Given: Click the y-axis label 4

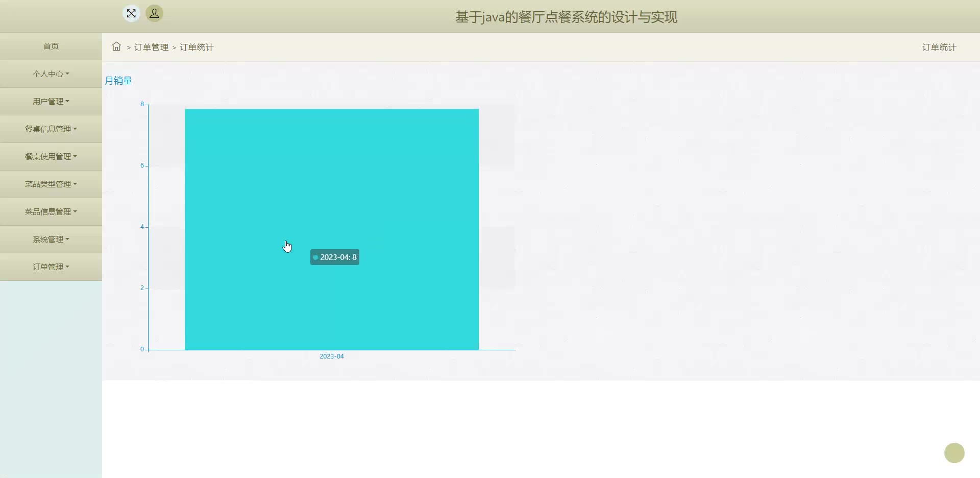Looking at the screenshot, I should click(142, 227).
